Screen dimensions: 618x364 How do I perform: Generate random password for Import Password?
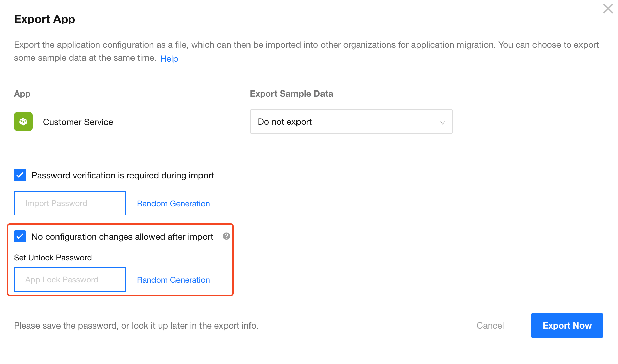pos(173,204)
